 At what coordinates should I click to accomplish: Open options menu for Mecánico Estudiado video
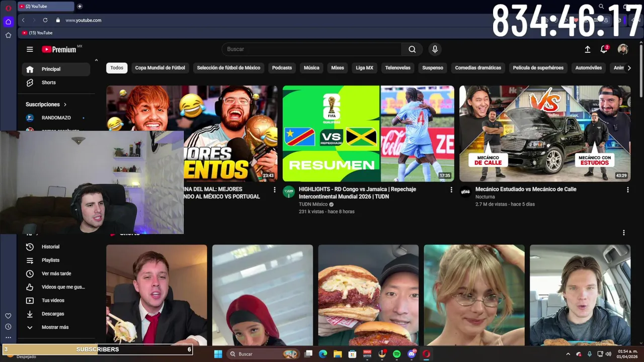pyautogui.click(x=627, y=190)
